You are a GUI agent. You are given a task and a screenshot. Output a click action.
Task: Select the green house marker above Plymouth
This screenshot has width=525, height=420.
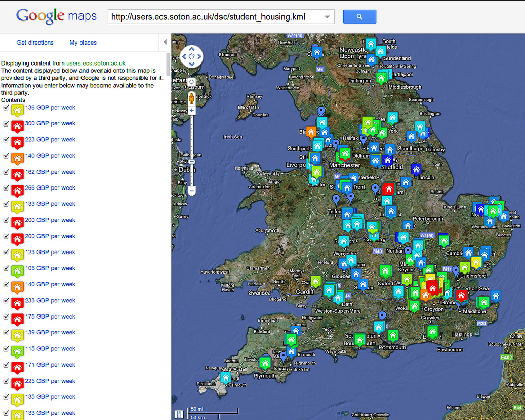pos(265,363)
